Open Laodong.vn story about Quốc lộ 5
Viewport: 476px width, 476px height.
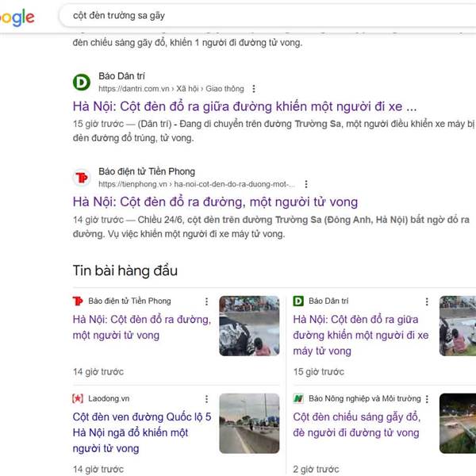pyautogui.click(x=142, y=432)
